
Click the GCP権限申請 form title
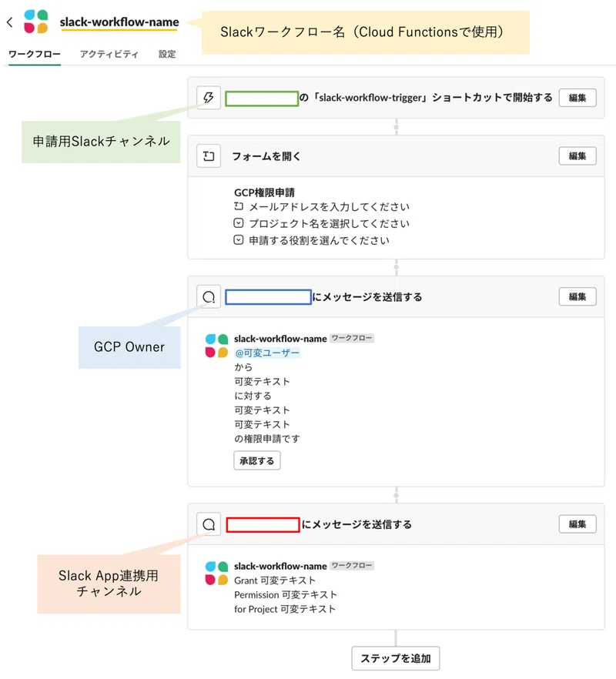pos(264,192)
